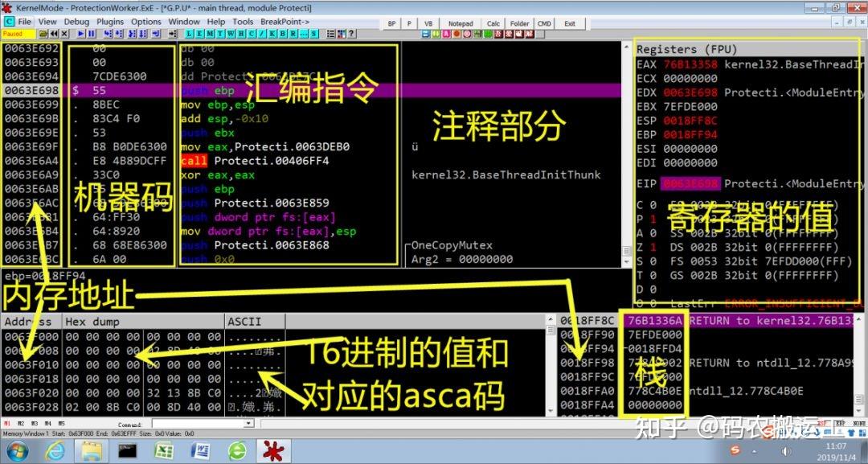Pause program execution

coord(91,34)
